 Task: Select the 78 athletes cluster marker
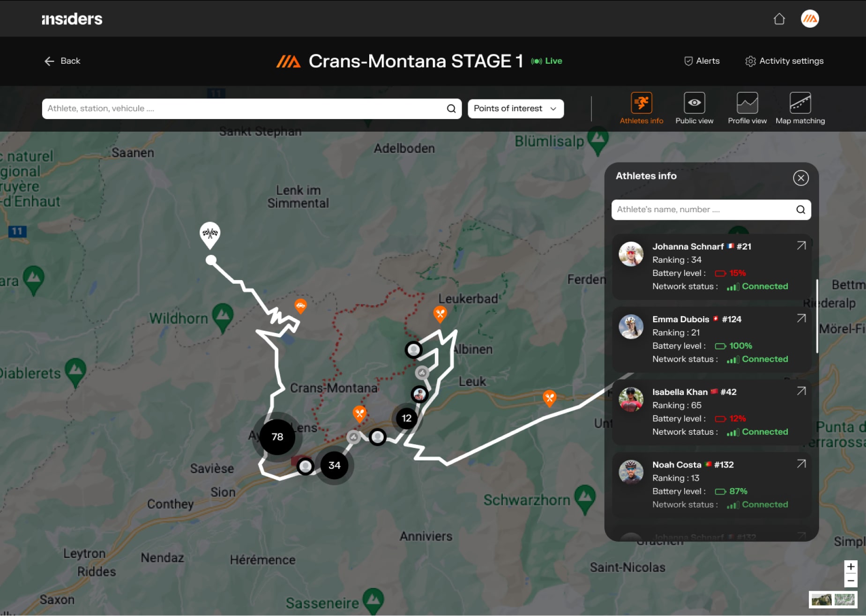coord(277,437)
